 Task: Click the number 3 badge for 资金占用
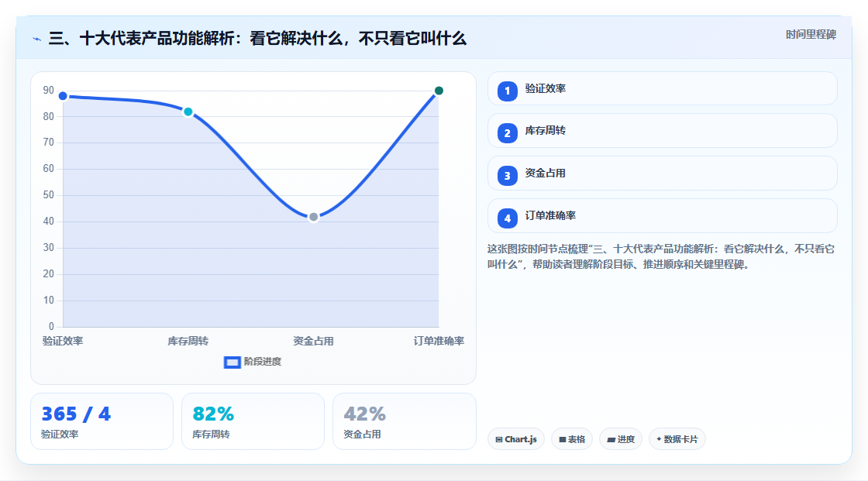pyautogui.click(x=507, y=176)
